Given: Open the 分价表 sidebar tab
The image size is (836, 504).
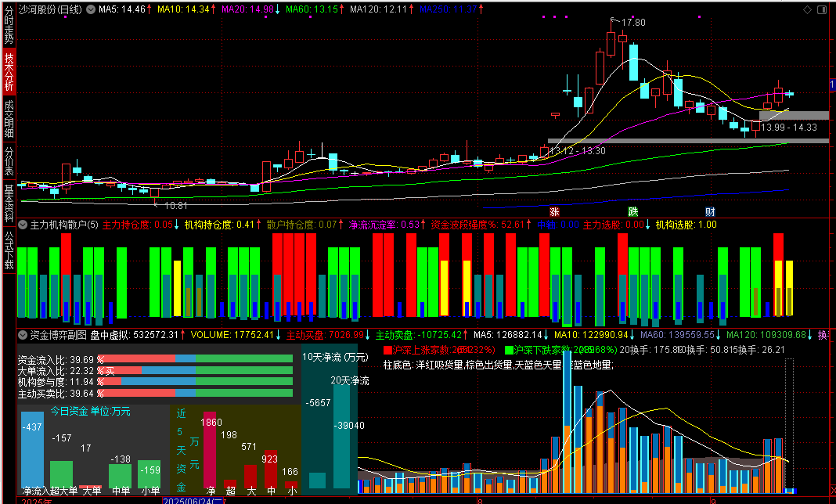Looking at the screenshot, I should [x=9, y=161].
